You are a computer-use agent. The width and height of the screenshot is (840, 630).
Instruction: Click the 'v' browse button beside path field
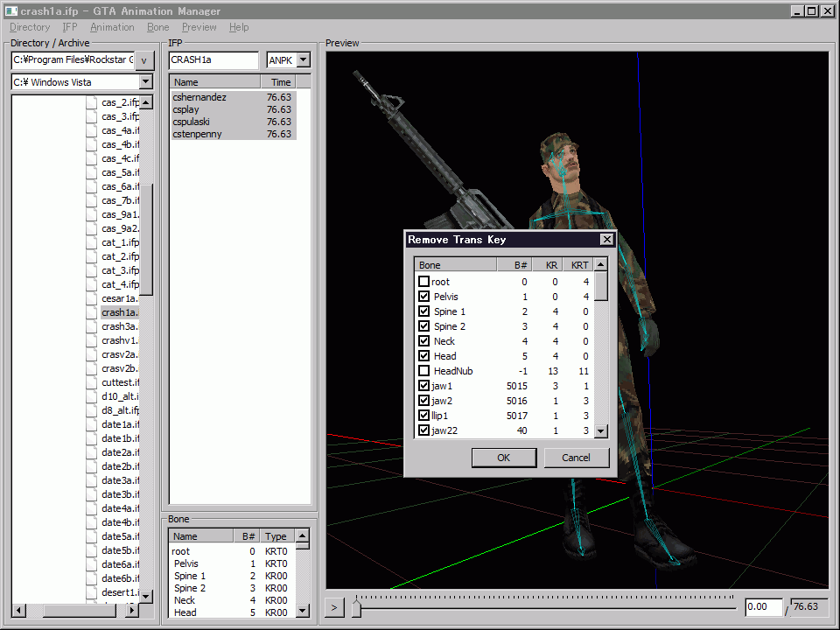[x=145, y=60]
